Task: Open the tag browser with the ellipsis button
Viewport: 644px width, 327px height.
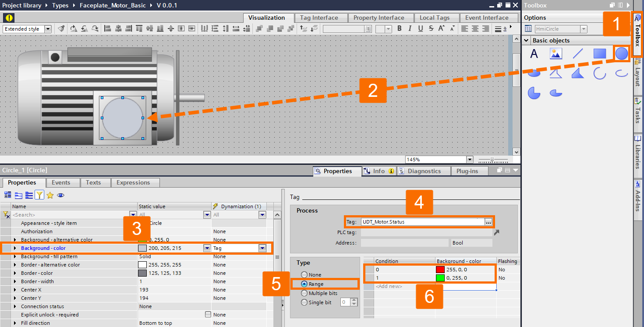Action: click(488, 221)
